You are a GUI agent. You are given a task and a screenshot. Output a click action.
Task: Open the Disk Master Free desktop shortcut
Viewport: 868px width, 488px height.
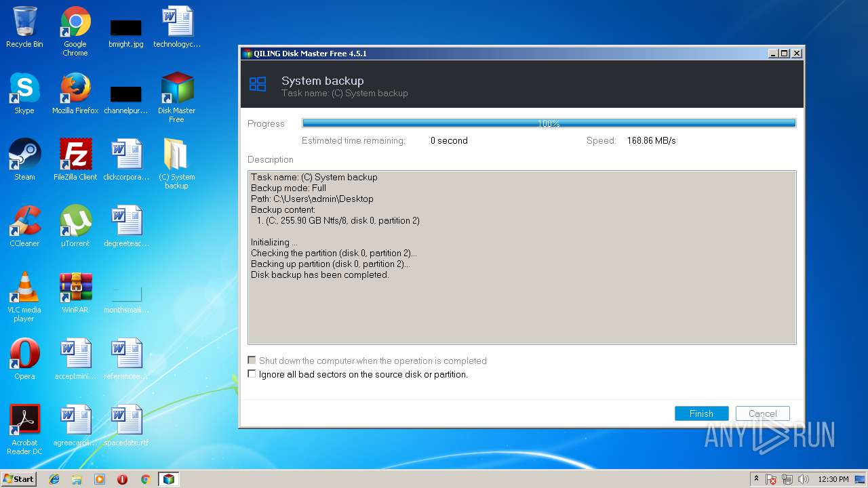pos(177,97)
